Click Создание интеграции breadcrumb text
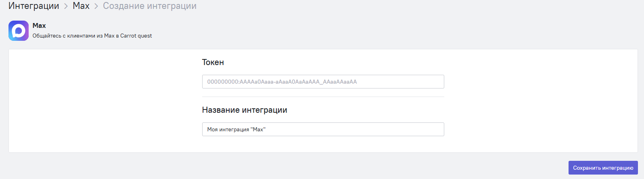 (x=150, y=6)
